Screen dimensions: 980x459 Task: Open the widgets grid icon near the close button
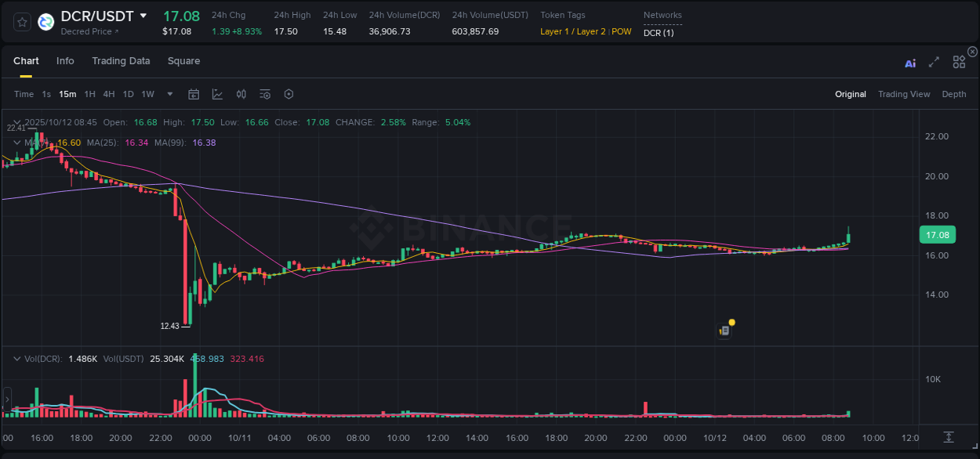click(x=959, y=62)
